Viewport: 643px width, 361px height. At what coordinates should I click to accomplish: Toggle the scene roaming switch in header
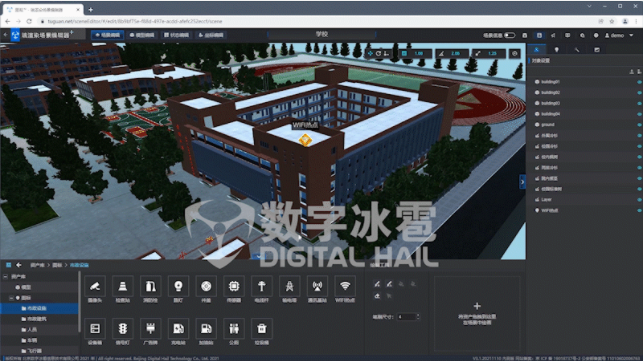[x=509, y=35]
